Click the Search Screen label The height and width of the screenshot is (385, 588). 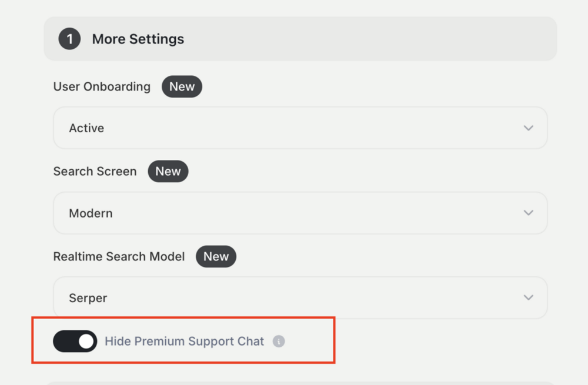[95, 172]
